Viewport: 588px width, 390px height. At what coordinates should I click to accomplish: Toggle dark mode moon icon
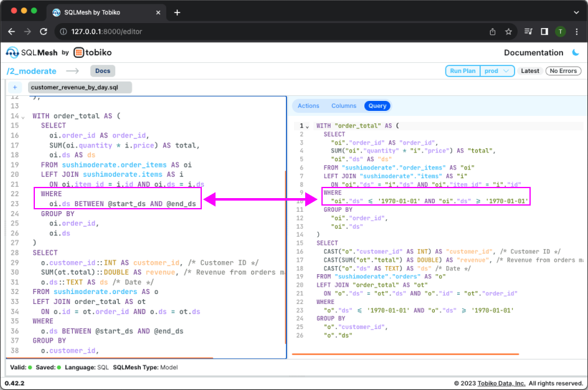click(x=576, y=52)
